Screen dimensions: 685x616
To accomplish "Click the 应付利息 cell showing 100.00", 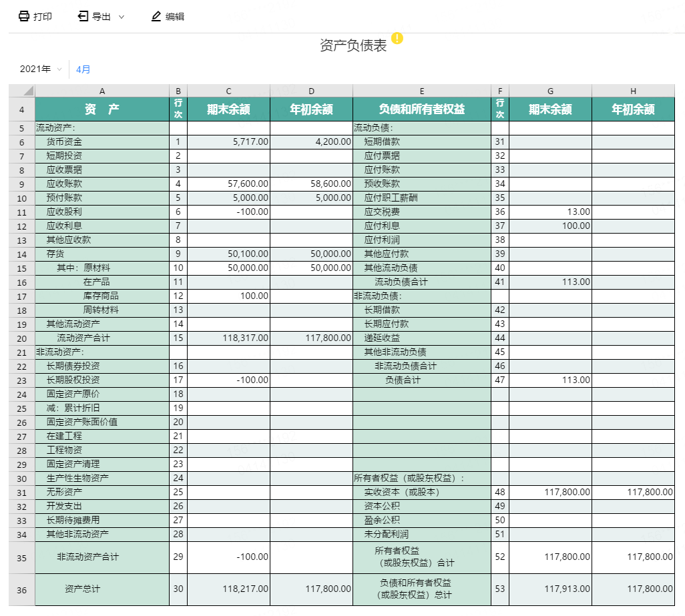I will [550, 226].
